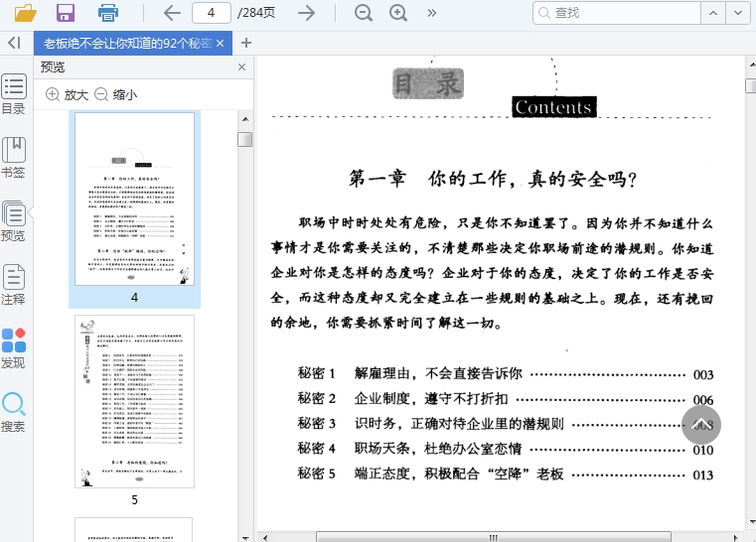Select the page 4 thumbnail
Viewport: 756px width, 542px height.
134,199
